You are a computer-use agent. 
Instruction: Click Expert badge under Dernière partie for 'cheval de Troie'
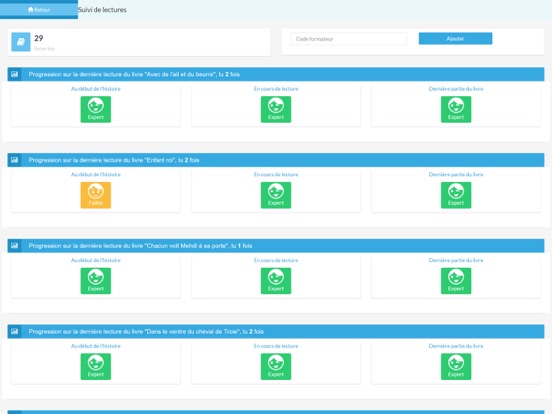[x=456, y=367]
